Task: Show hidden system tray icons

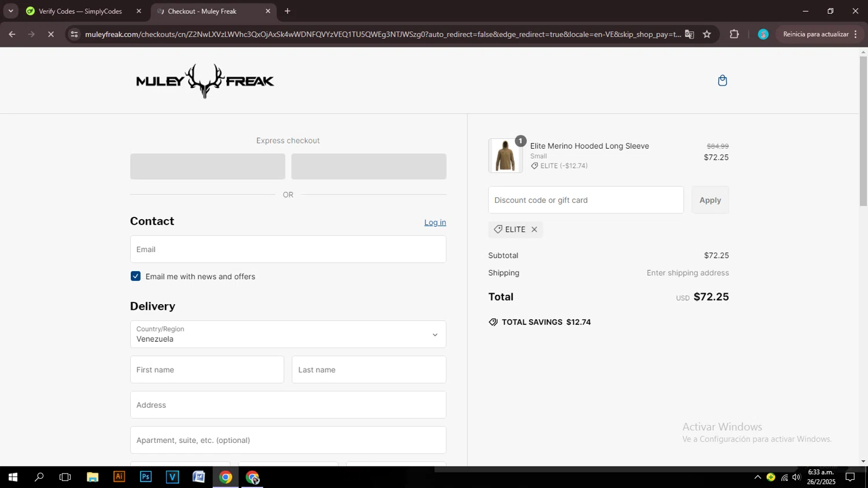Action: (757, 477)
